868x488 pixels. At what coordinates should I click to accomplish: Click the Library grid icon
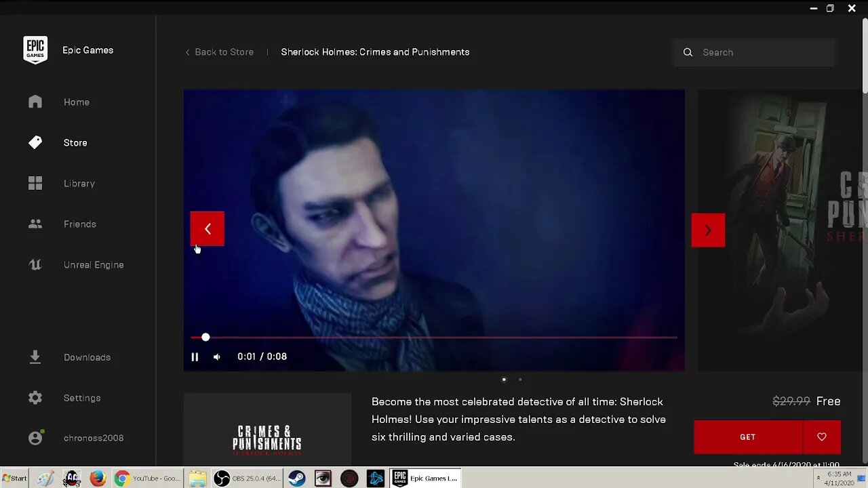click(x=35, y=184)
